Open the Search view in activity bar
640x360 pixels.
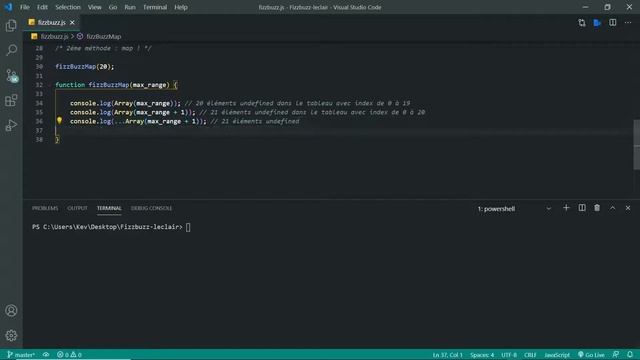click(x=11, y=50)
